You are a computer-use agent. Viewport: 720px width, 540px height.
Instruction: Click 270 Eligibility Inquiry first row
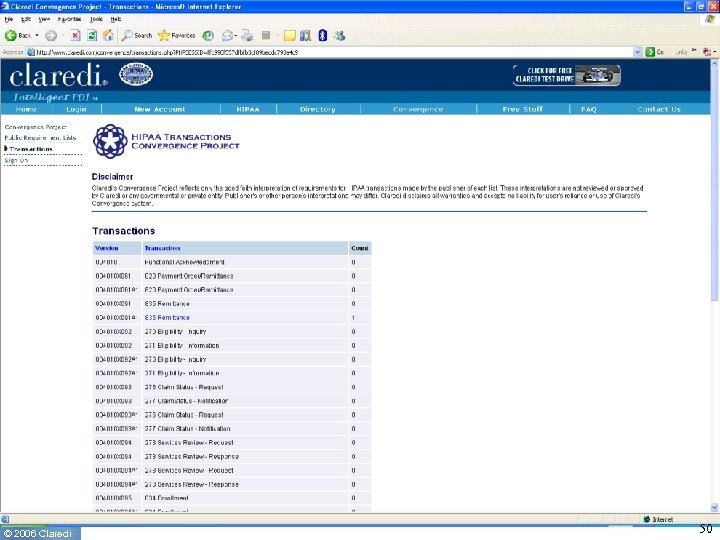175,332
